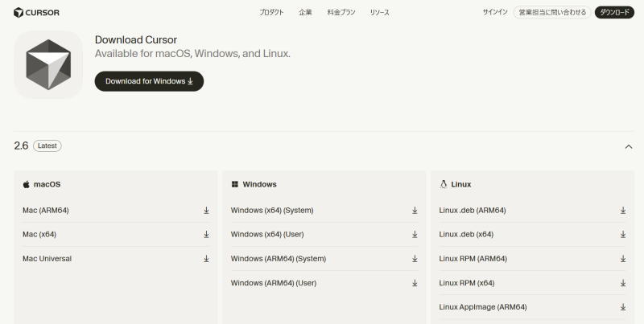The width and height of the screenshot is (644, 324).
Task: Open the リソース menu
Action: (x=380, y=12)
